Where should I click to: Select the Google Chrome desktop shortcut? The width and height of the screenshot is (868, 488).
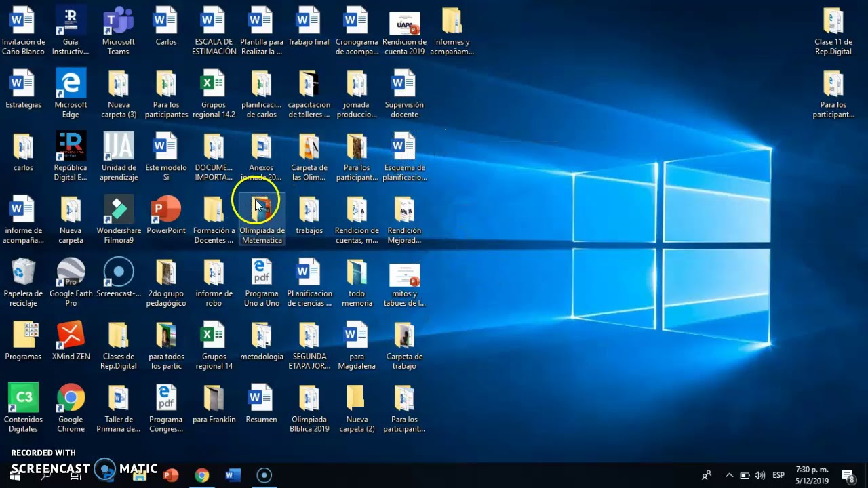pos(71,409)
